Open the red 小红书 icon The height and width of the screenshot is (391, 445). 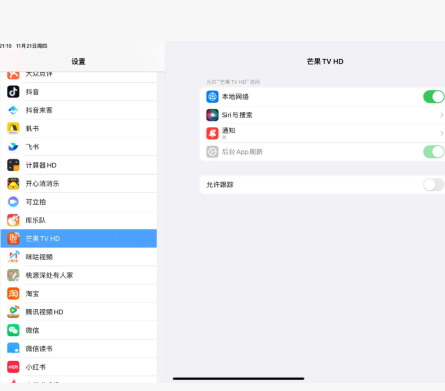tap(13, 367)
